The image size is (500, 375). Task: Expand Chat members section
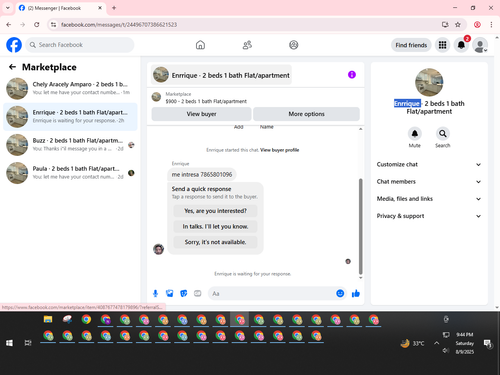[x=429, y=182]
